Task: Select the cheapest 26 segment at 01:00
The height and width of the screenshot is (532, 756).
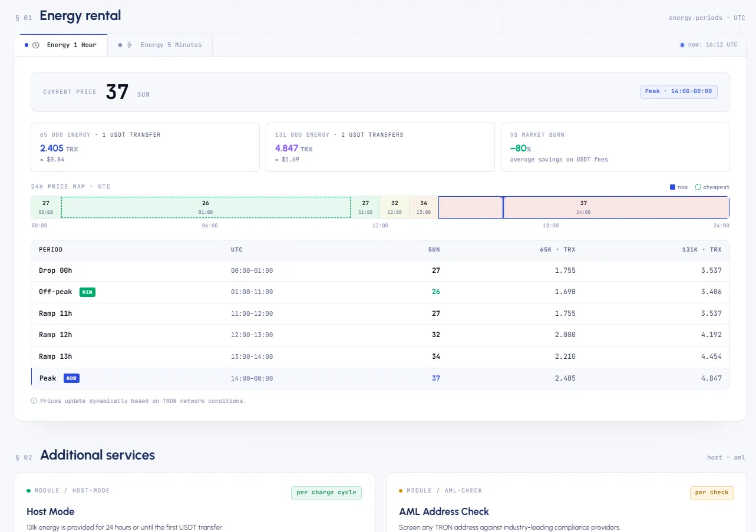Action: point(206,207)
